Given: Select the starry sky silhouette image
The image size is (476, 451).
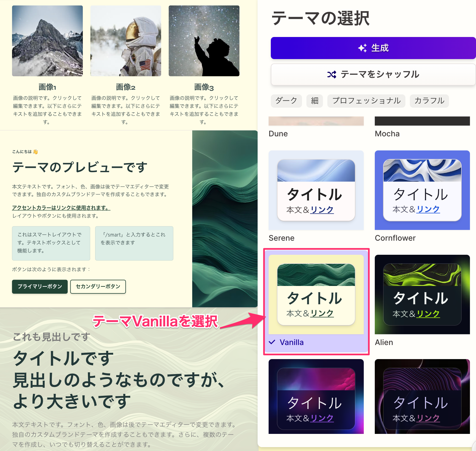Looking at the screenshot, I should pyautogui.click(x=204, y=41).
